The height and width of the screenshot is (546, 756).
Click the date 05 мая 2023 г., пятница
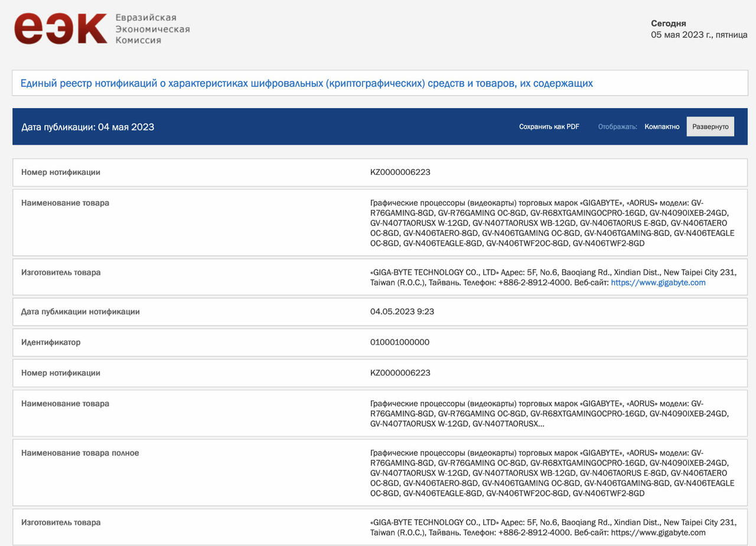click(699, 35)
